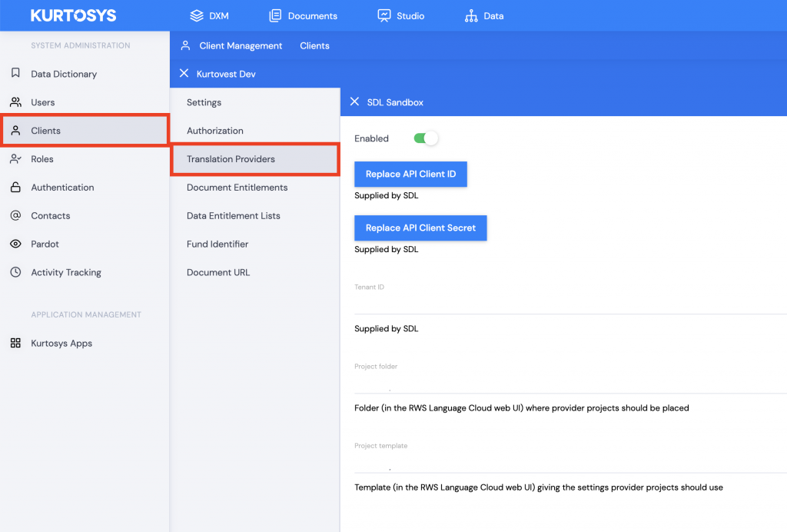This screenshot has width=787, height=532.
Task: Click the SYSTEM ADMINISTRATION heading
Action: pyautogui.click(x=80, y=45)
